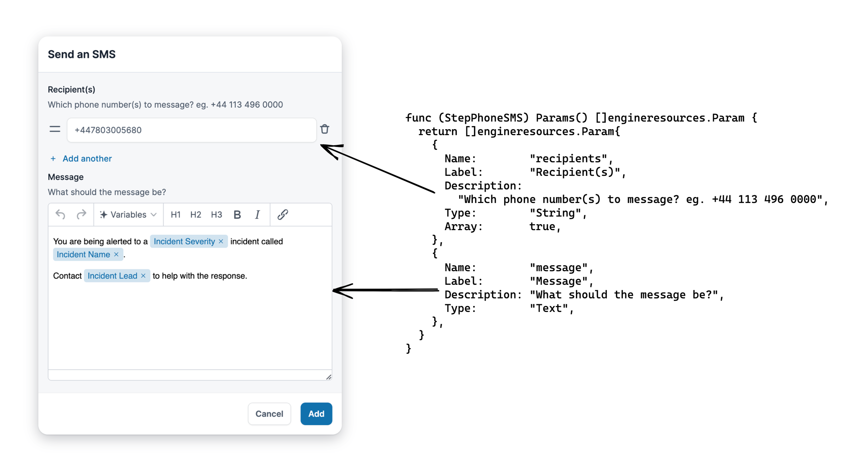Remove the Incident Name variable tag
The height and width of the screenshot is (474, 868).
click(116, 255)
